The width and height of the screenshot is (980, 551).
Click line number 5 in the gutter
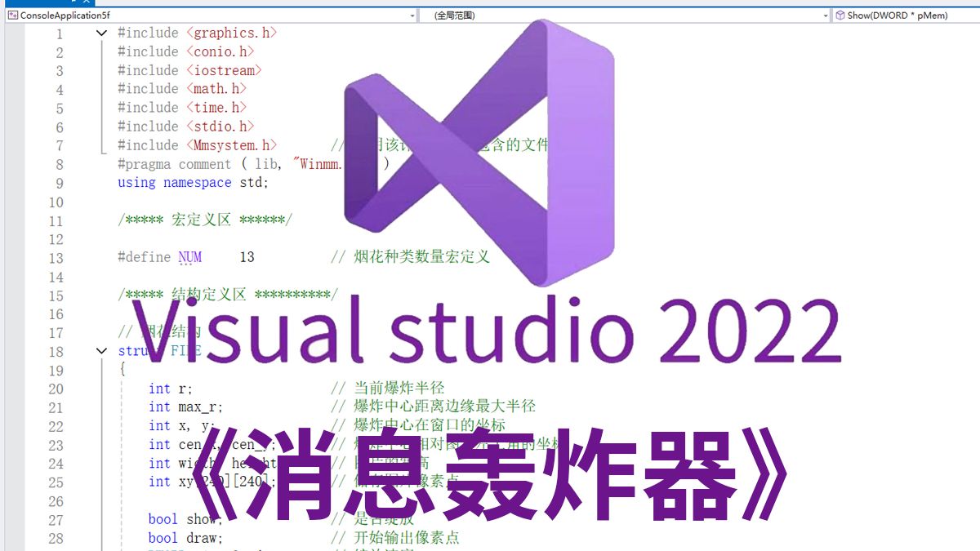point(59,109)
